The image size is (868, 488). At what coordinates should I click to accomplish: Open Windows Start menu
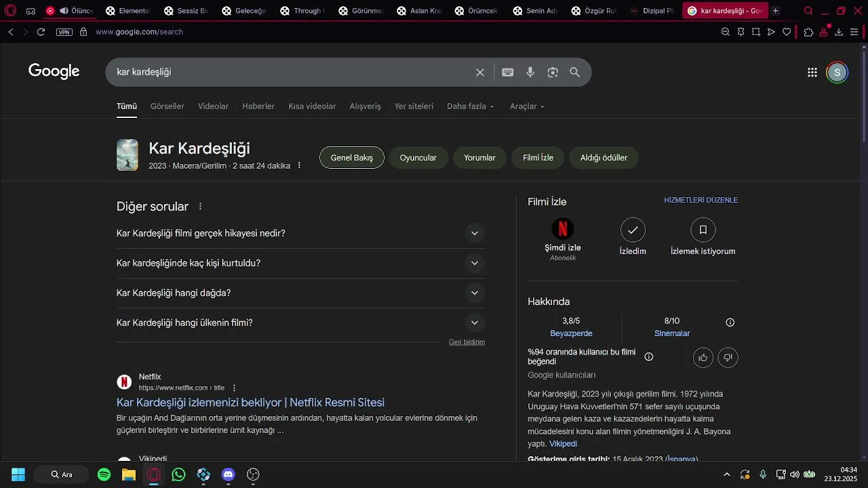tap(18, 474)
